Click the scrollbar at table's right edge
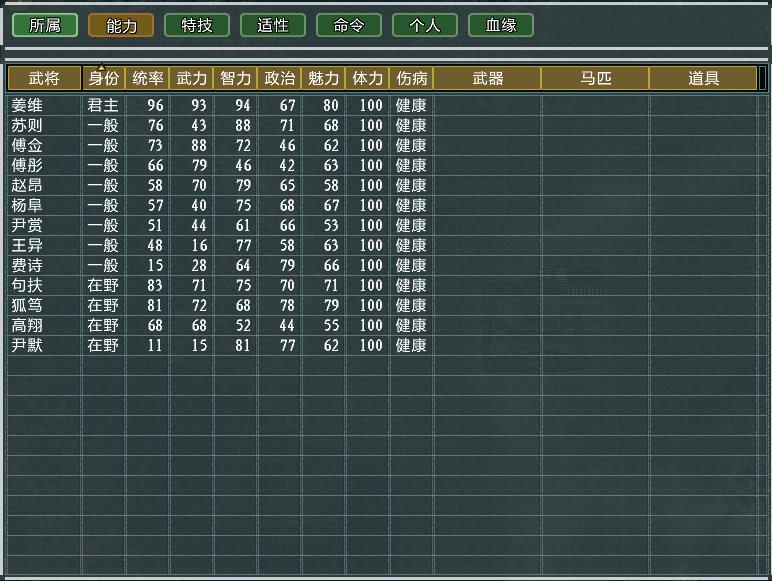The height and width of the screenshot is (581, 772). click(763, 320)
